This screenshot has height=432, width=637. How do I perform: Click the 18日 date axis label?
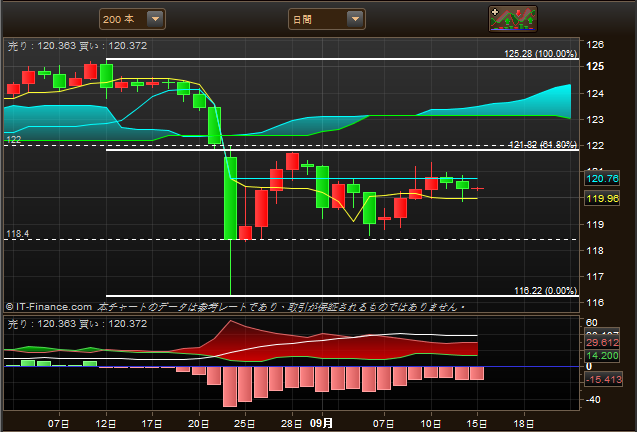(524, 424)
